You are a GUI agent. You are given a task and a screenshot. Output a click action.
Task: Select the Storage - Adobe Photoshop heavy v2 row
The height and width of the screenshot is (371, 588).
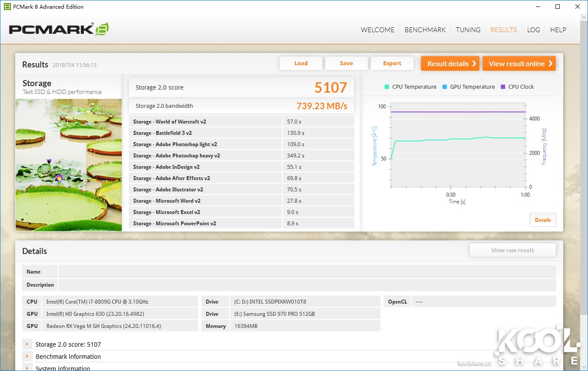[x=241, y=156]
